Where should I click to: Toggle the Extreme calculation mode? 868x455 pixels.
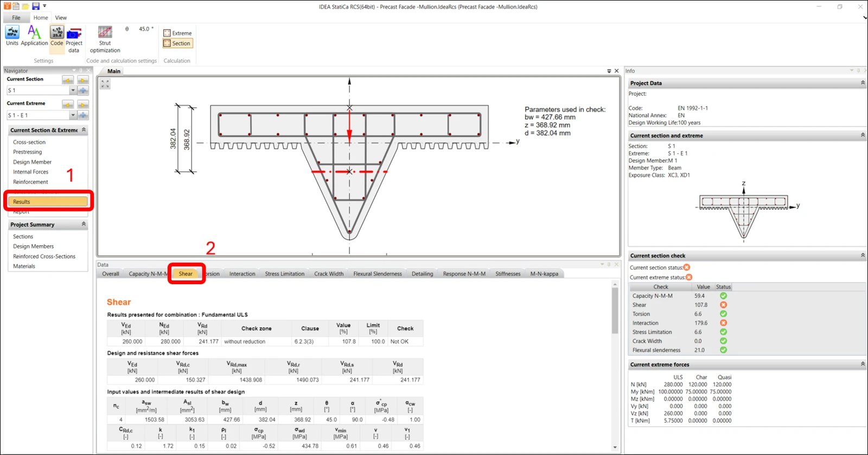tap(177, 33)
